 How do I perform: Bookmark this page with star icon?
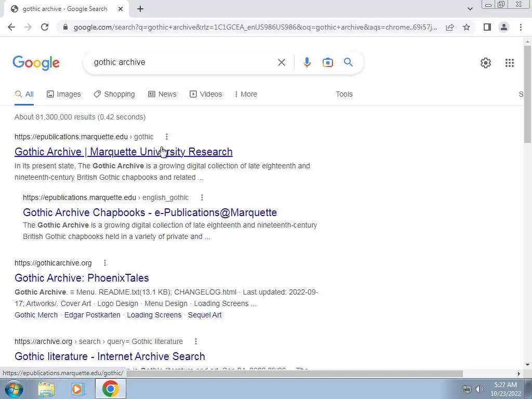[467, 27]
